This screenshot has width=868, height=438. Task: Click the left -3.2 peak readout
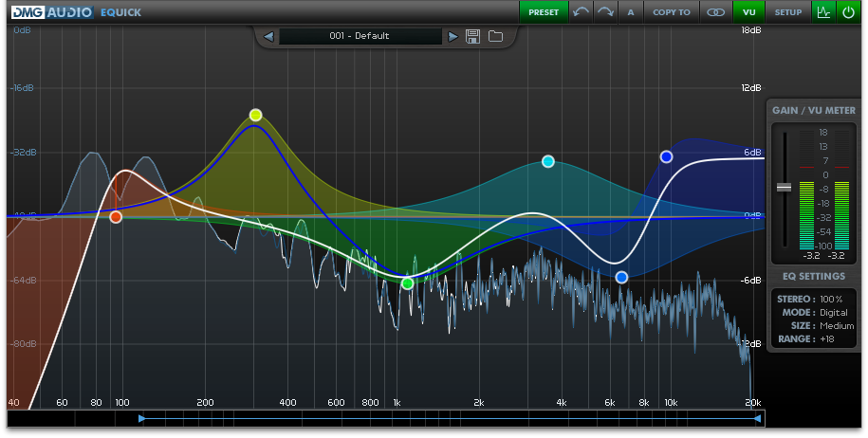(811, 256)
